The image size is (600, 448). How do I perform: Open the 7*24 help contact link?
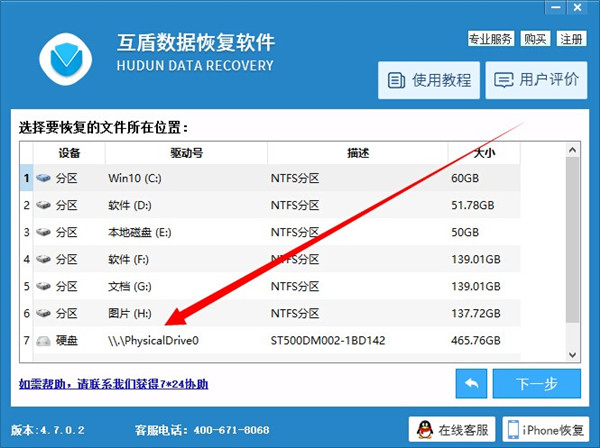(x=113, y=384)
